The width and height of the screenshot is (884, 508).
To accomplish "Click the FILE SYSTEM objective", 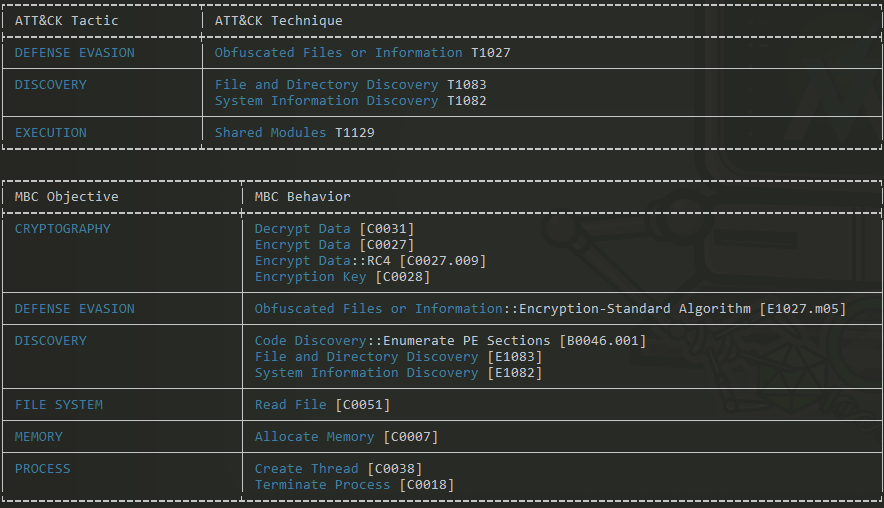I will 59,405.
